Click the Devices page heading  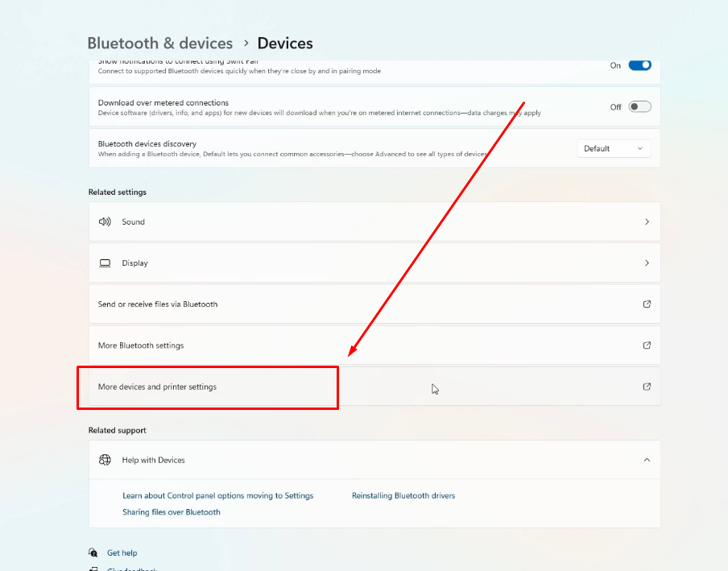pyautogui.click(x=285, y=43)
